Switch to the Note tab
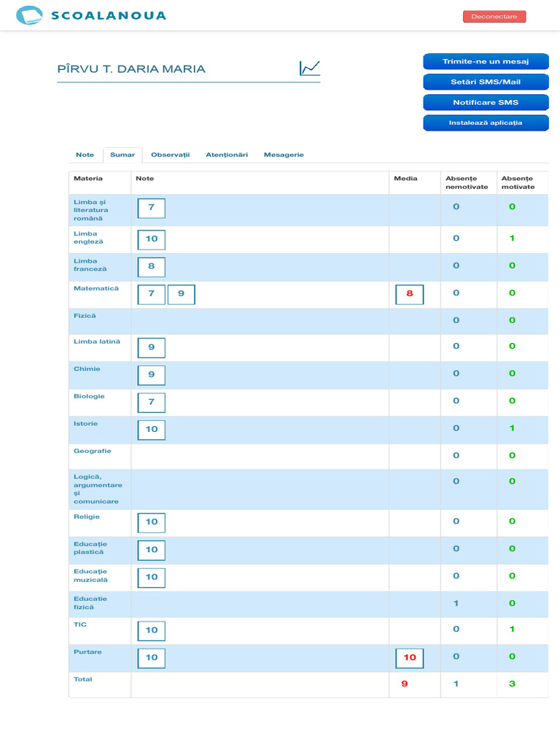 (x=85, y=155)
